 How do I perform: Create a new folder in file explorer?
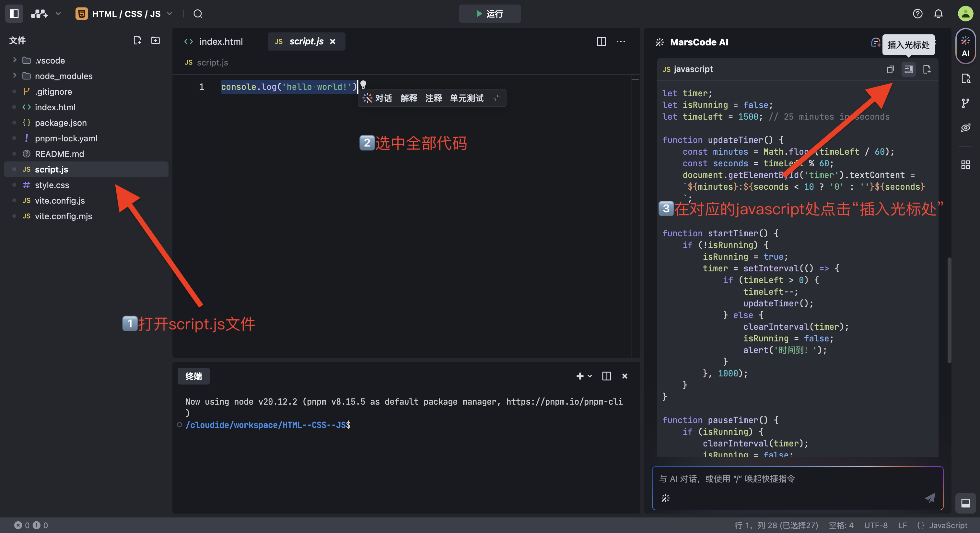(156, 40)
